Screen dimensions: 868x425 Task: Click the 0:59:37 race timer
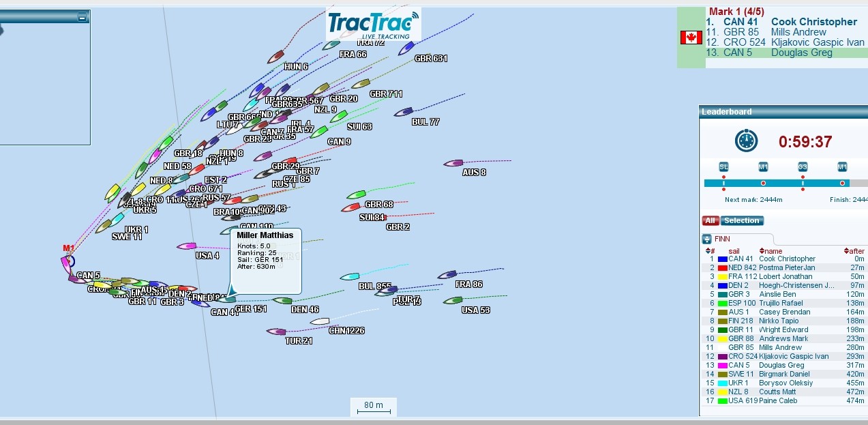pyautogui.click(x=805, y=142)
